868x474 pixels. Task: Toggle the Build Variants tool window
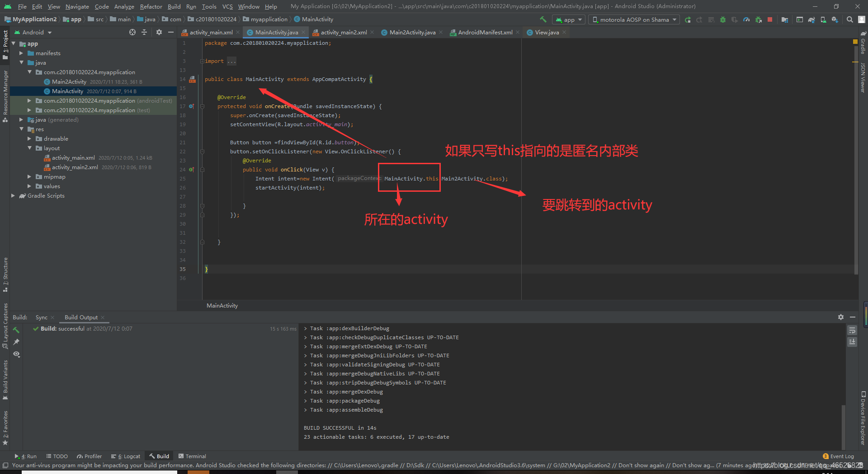point(5,380)
